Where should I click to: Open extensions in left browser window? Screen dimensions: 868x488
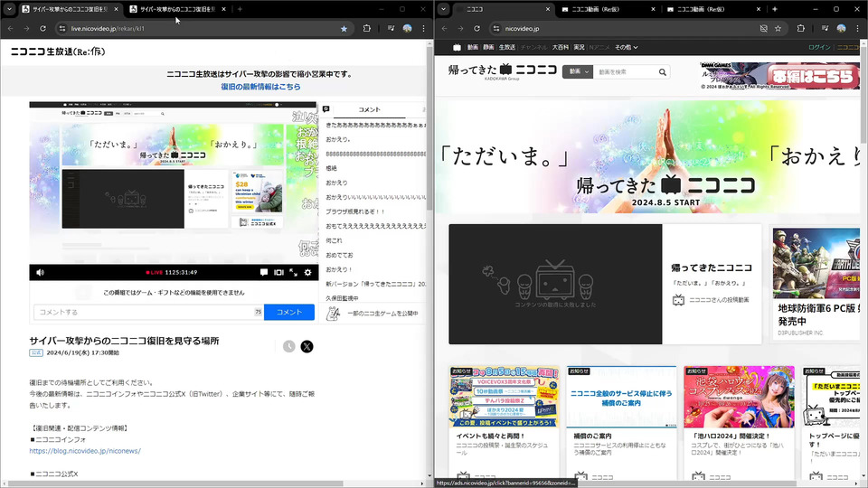366,28
